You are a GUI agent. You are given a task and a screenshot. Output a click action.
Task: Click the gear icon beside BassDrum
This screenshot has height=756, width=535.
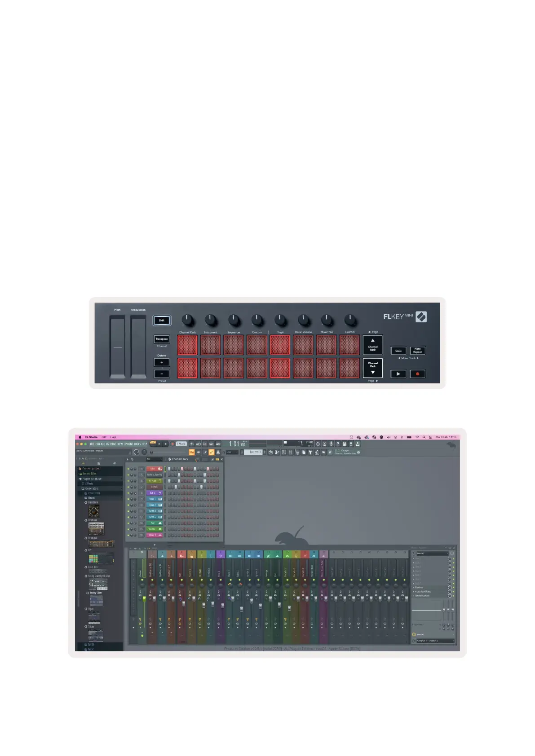point(86,502)
